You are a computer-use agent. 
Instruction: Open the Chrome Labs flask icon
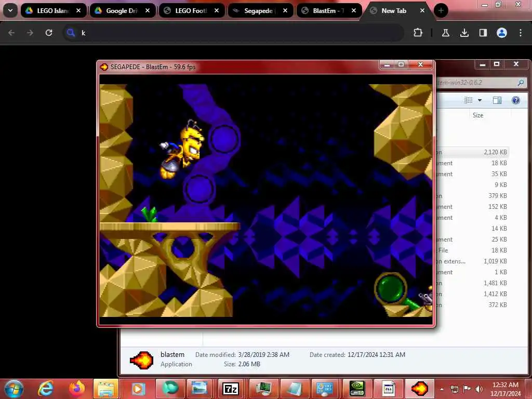click(445, 33)
